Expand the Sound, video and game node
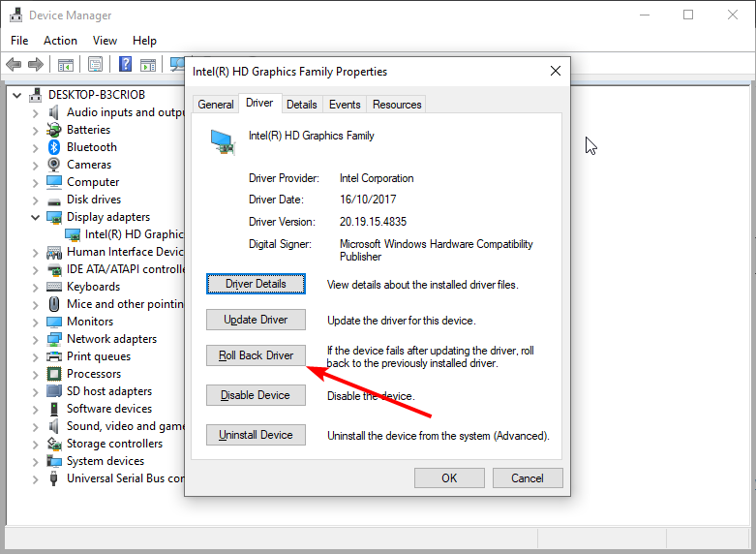The image size is (756, 554). tap(35, 427)
